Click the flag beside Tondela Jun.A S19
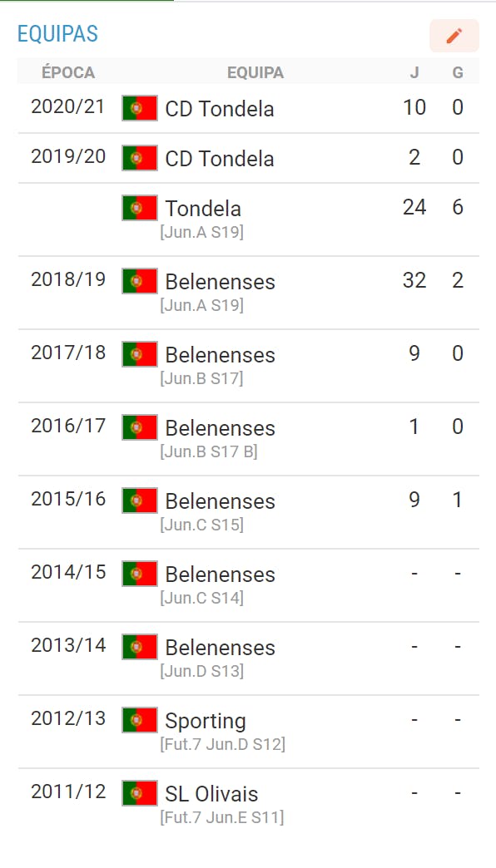The height and width of the screenshot is (868, 496). coord(140,208)
